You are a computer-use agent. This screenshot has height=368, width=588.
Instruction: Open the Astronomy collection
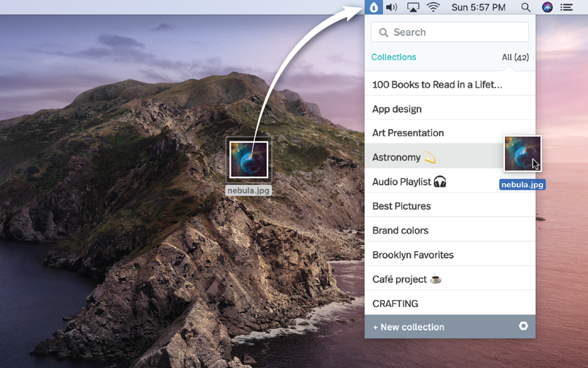point(404,158)
